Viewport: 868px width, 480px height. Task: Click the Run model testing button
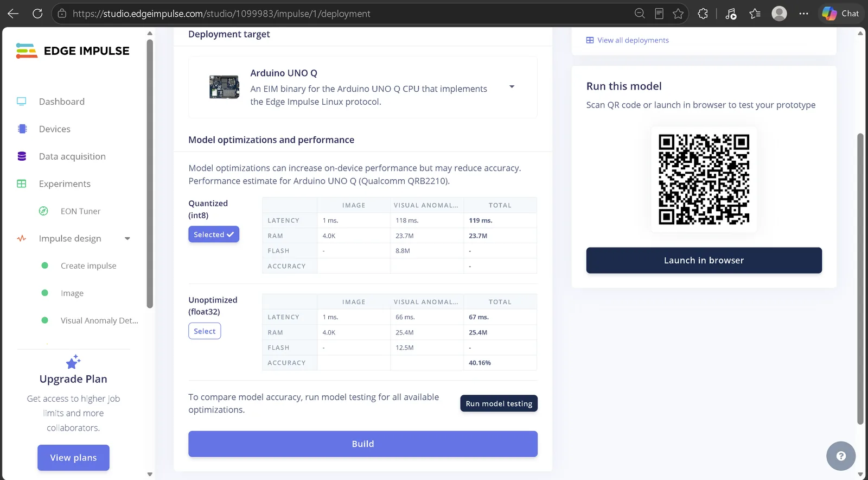coord(499,403)
